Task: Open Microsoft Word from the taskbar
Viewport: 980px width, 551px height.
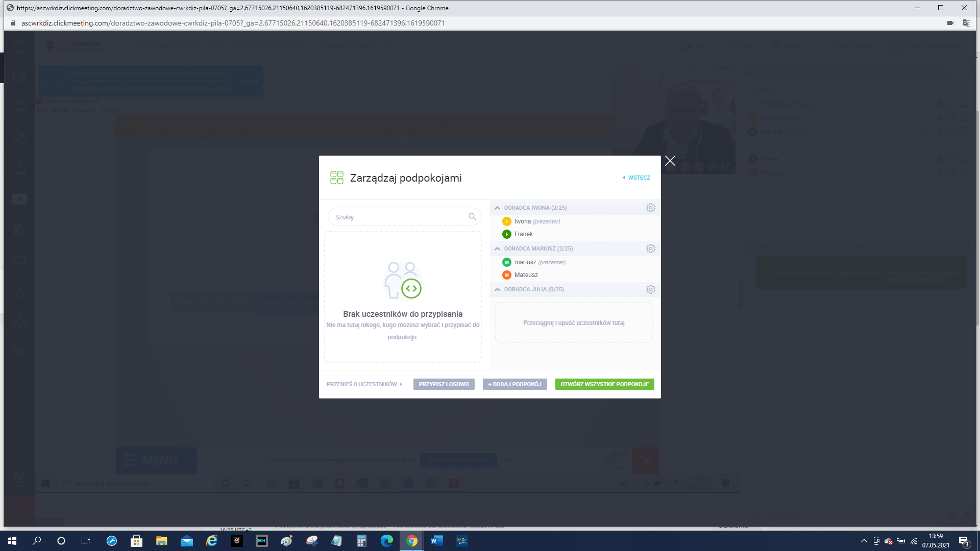Action: click(x=436, y=541)
